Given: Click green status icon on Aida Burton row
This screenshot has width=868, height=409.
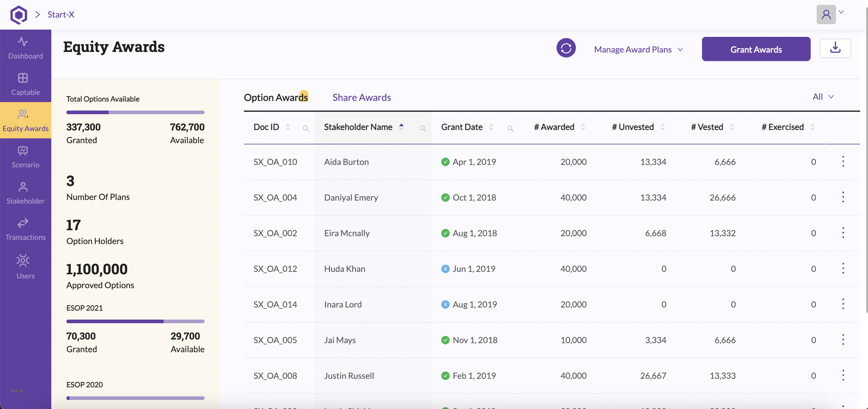Looking at the screenshot, I should (445, 162).
